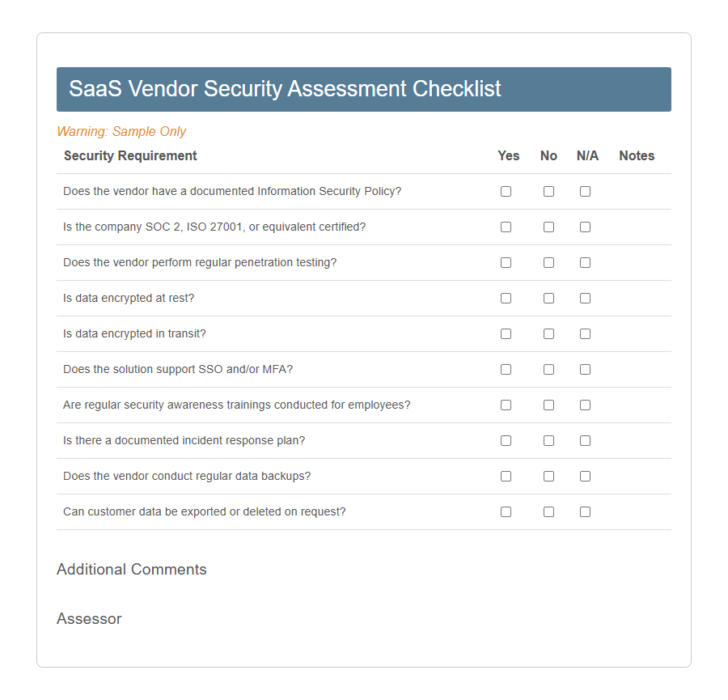The height and width of the screenshot is (700, 728).
Task: Click the Security Requirement column header
Action: tap(130, 155)
